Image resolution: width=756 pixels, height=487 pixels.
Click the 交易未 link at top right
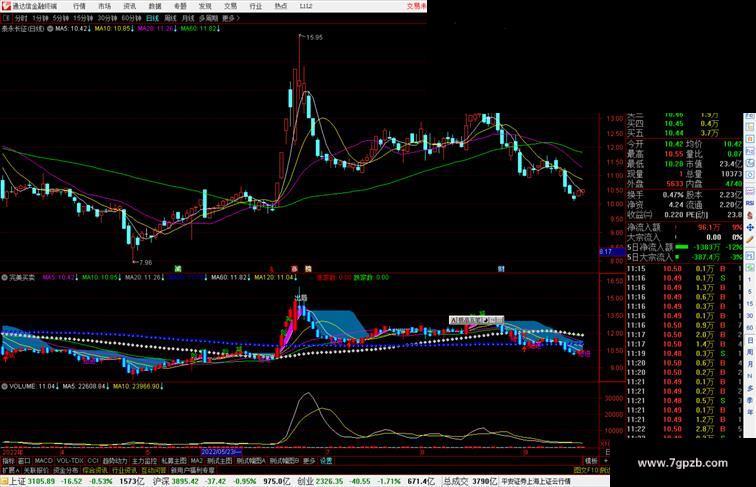coord(417,6)
